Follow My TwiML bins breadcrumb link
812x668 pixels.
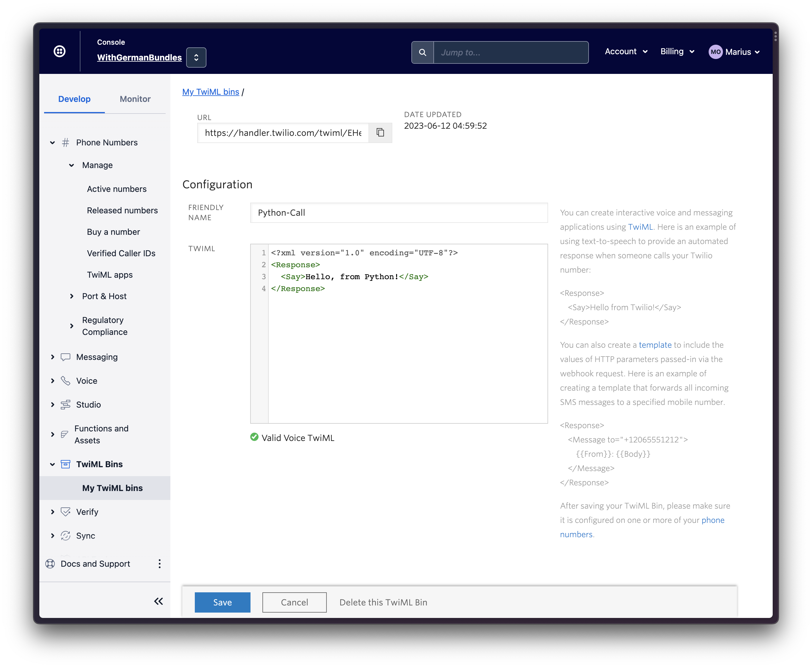tap(211, 92)
